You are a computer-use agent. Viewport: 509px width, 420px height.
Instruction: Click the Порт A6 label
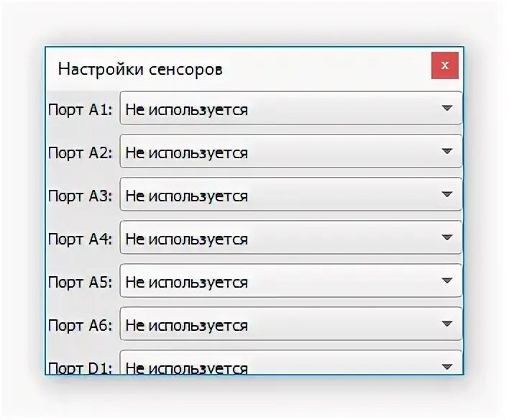click(x=81, y=326)
